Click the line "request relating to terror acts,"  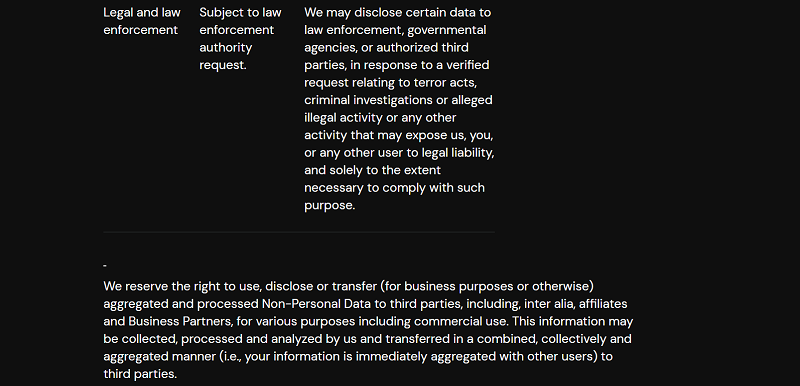coord(390,83)
